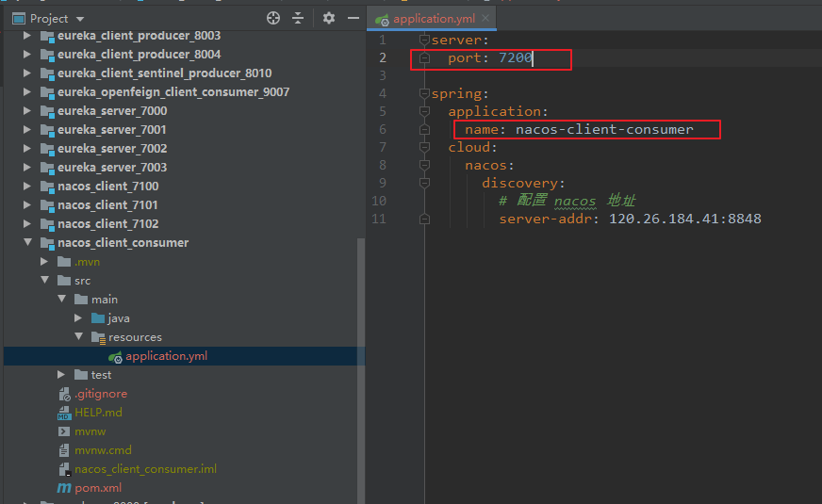Select the nacos_client_consumer module name

tap(123, 243)
